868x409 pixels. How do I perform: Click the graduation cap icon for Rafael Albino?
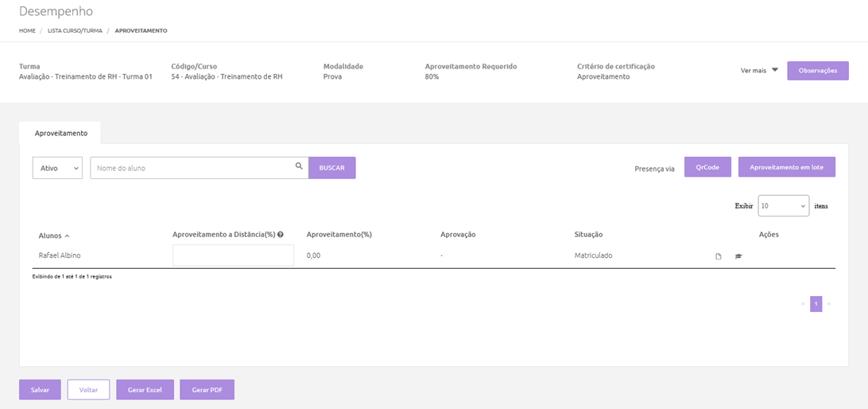(x=738, y=256)
